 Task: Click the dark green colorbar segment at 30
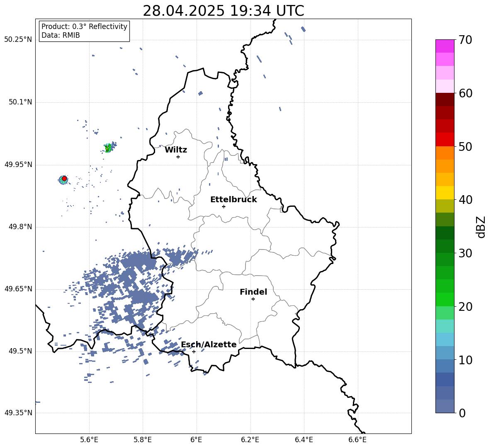click(x=445, y=246)
